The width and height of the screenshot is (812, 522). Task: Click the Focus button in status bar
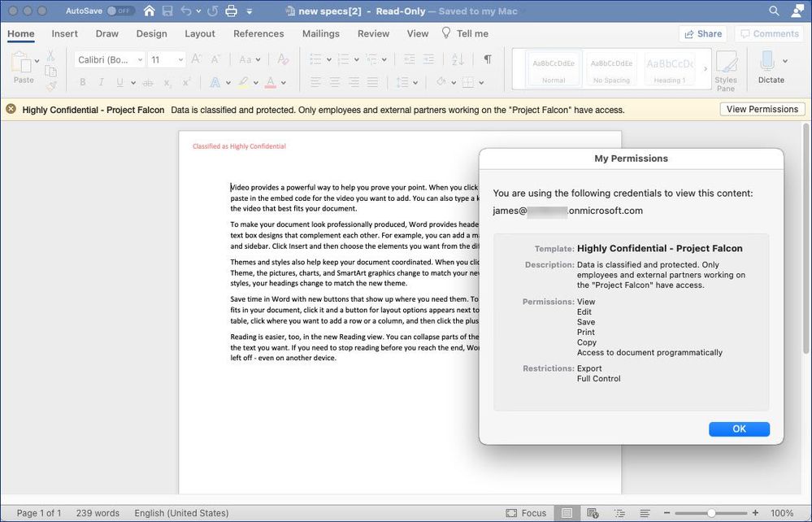(526, 513)
